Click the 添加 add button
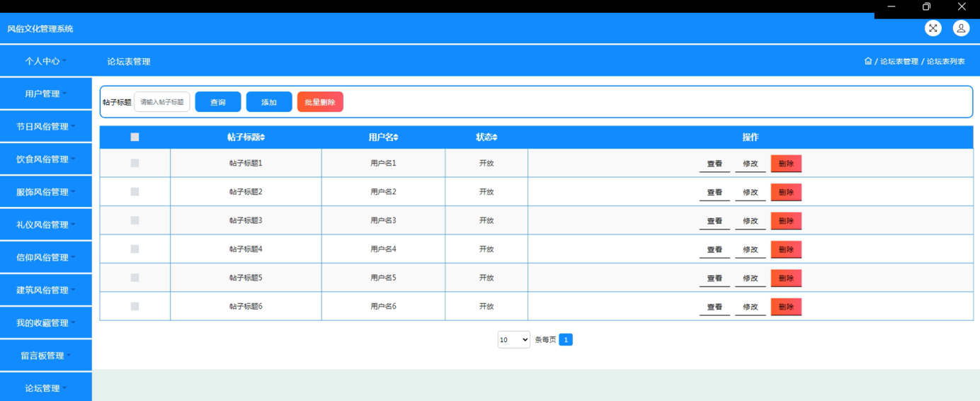This screenshot has width=980, height=401. [269, 102]
